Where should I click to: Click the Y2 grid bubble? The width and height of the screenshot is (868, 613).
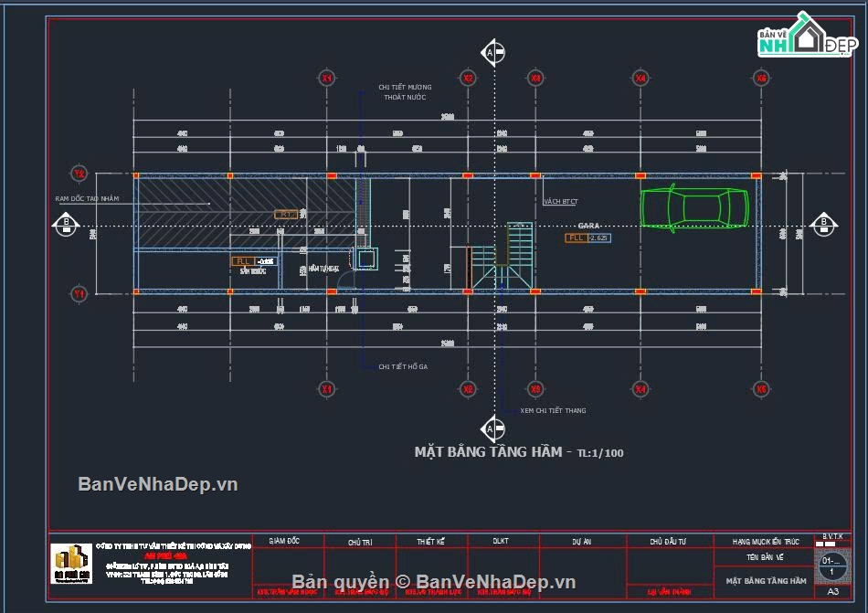coord(79,174)
